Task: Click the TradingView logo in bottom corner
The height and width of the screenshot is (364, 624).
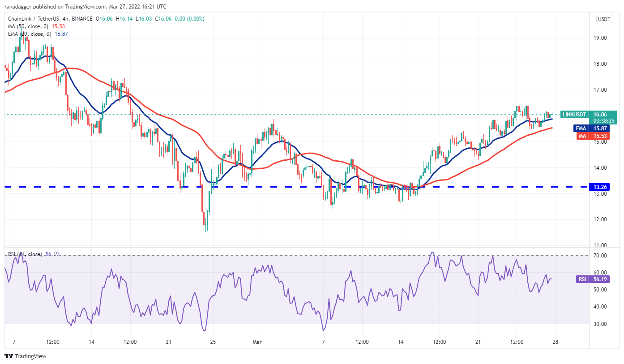Action: pyautogui.click(x=26, y=356)
